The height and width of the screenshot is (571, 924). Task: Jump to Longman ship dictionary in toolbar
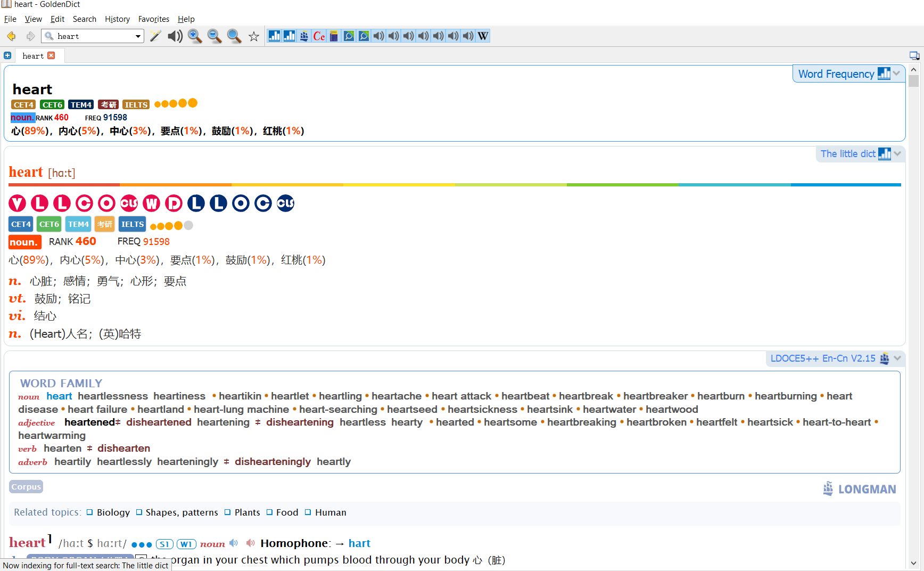point(304,36)
